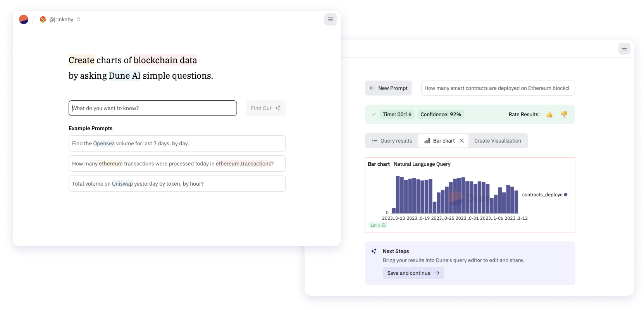Open the Create Visualization tab

498,141
